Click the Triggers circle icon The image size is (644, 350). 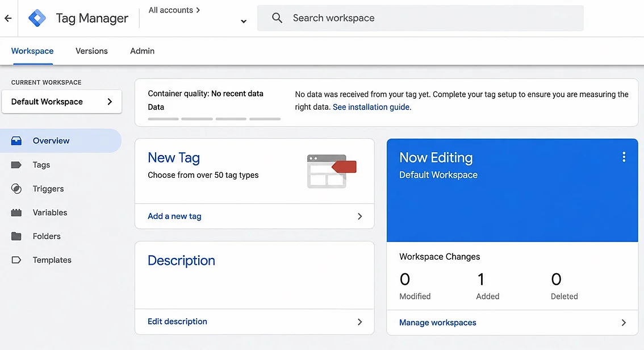click(x=16, y=189)
